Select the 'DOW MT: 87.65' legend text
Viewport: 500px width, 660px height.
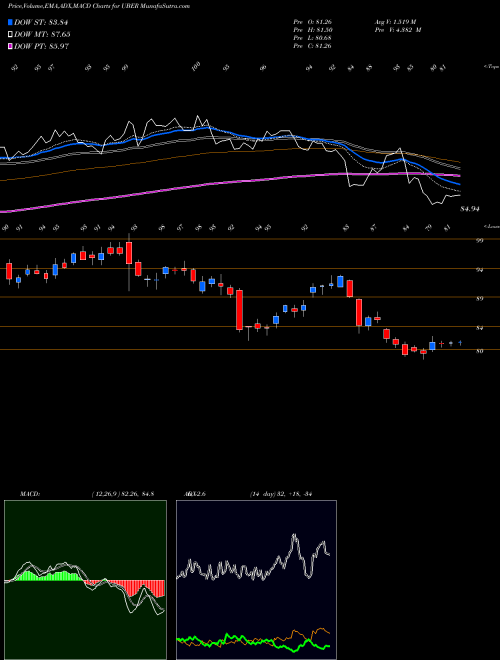pos(42,35)
